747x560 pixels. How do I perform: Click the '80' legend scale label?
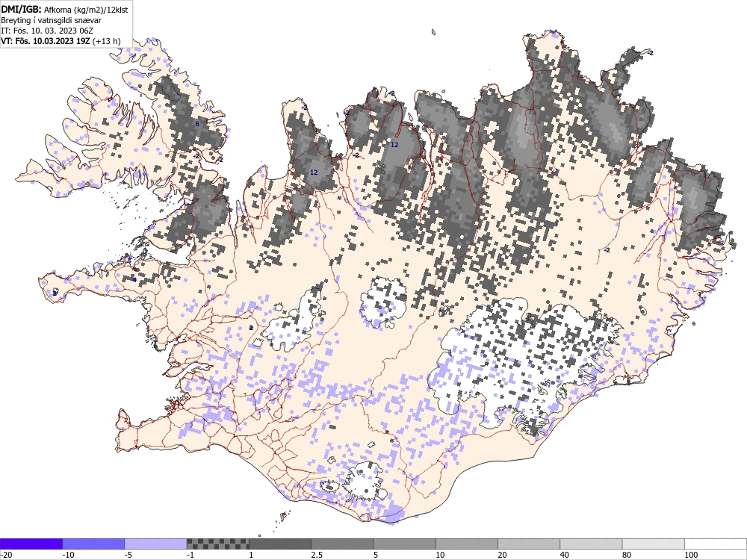(x=627, y=555)
